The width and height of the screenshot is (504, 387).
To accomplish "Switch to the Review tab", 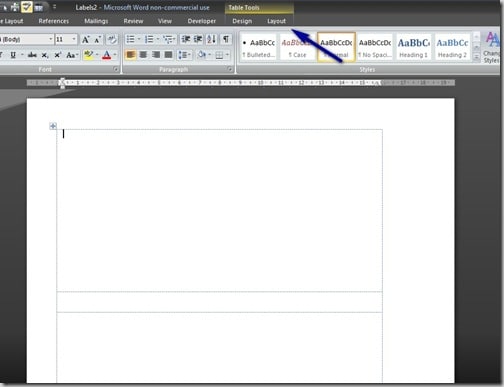I will [x=133, y=21].
